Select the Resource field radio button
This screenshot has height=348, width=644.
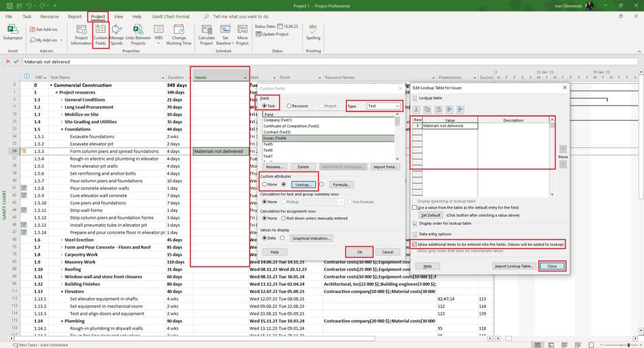click(x=289, y=106)
